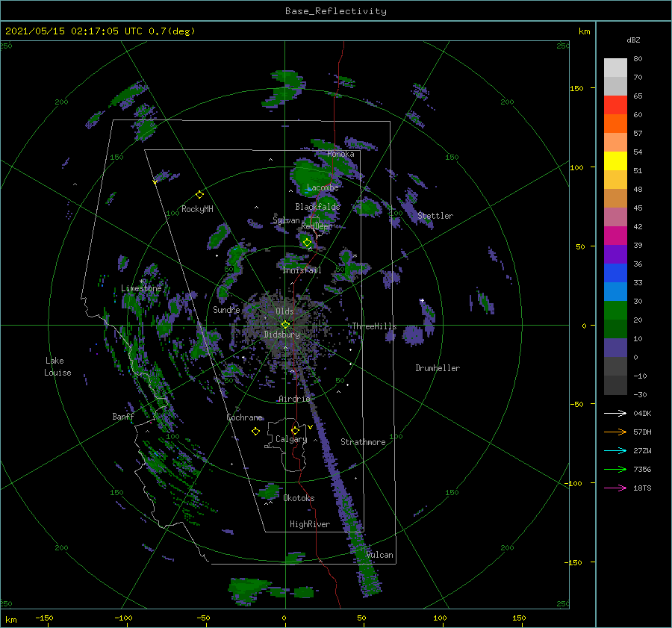Click the Airdrie city label

(294, 399)
